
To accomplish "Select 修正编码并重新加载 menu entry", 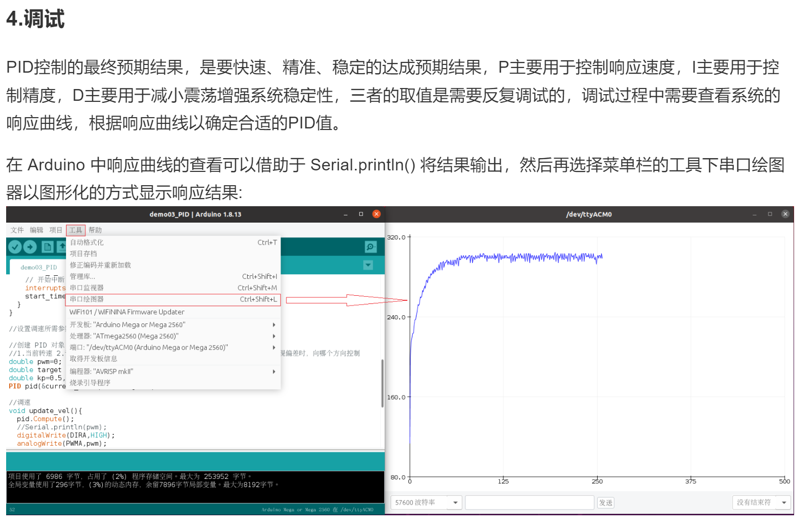I will (x=173, y=265).
